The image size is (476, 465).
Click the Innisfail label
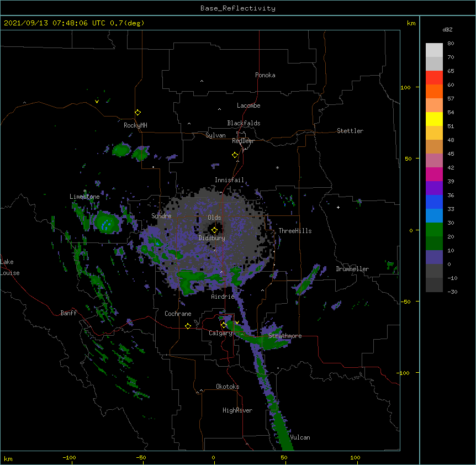(x=229, y=180)
